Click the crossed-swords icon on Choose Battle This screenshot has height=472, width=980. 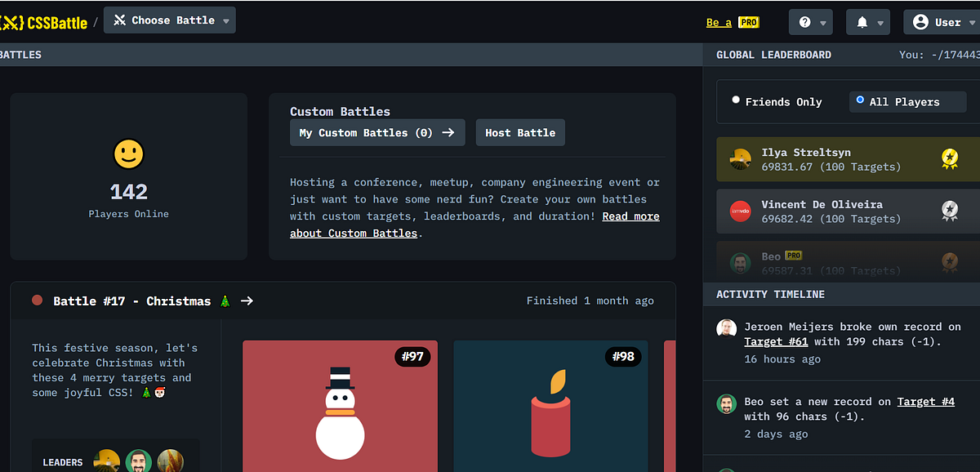pos(119,20)
